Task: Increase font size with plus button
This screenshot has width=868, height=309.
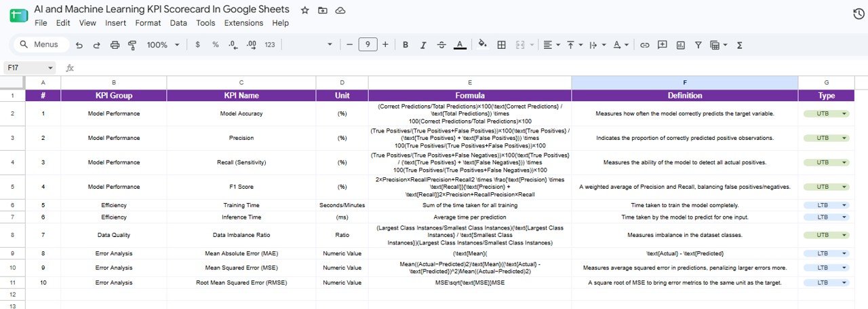Action: tap(385, 45)
